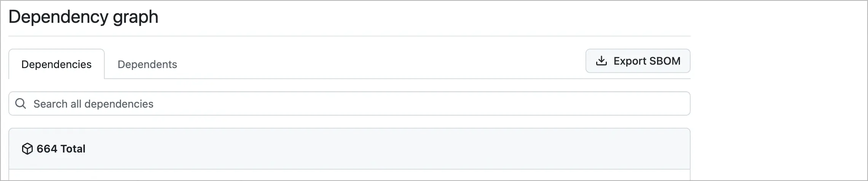Click the magnifying glass search icon
The height and width of the screenshot is (181, 868).
pyautogui.click(x=21, y=103)
